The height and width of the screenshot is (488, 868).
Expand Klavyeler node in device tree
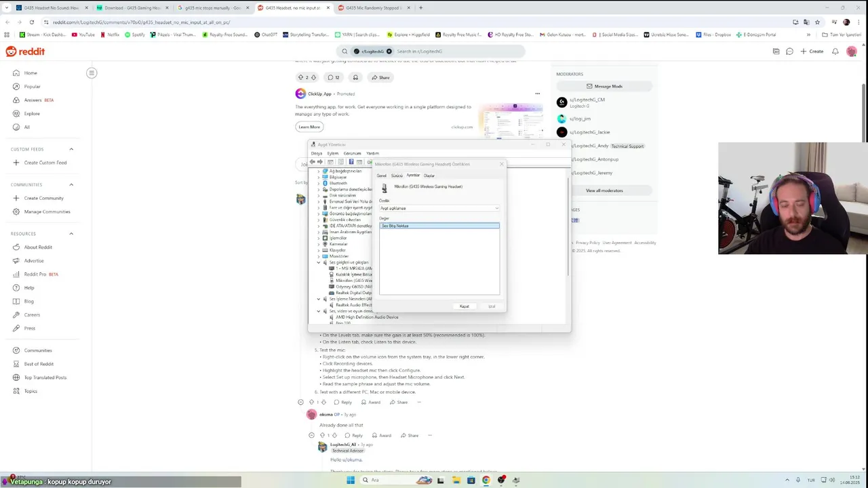pyautogui.click(x=319, y=250)
